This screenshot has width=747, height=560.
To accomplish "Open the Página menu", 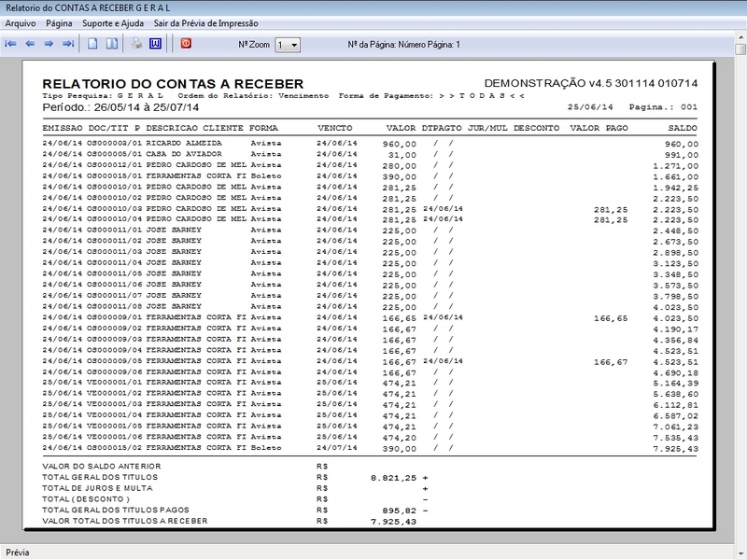I will 59,22.
